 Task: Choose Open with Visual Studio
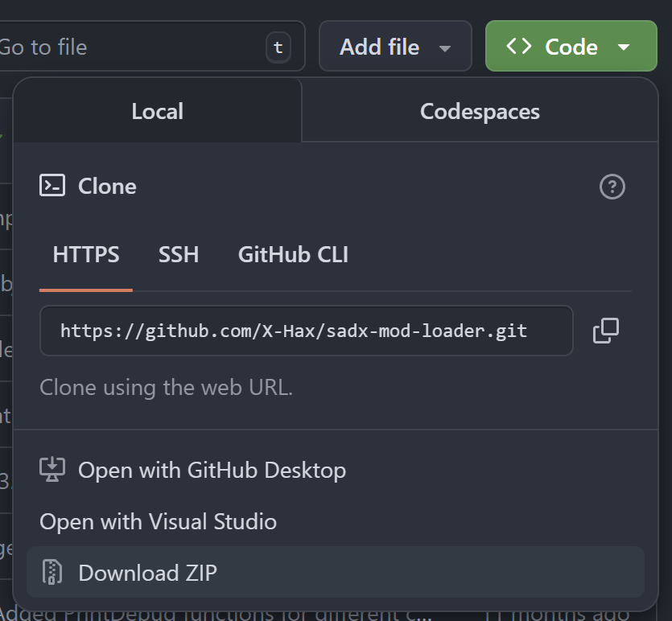158,521
